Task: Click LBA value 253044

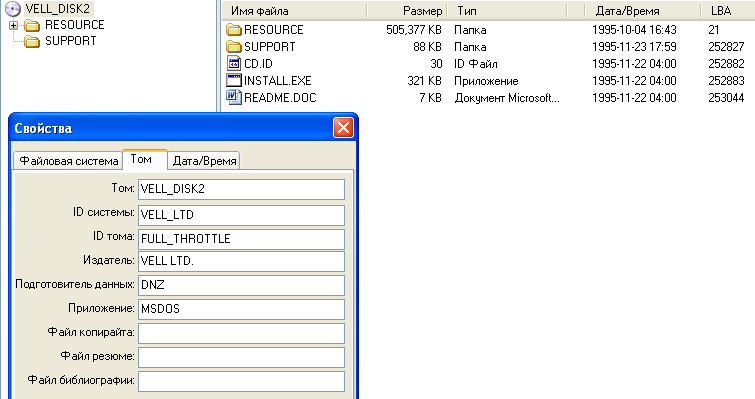Action: (x=726, y=98)
